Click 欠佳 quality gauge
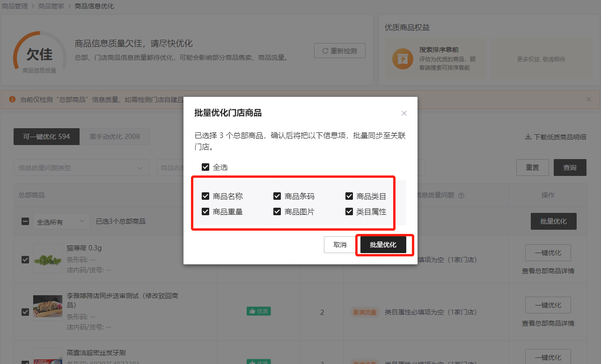Viewport: 601px width, 364px height. tap(39, 52)
